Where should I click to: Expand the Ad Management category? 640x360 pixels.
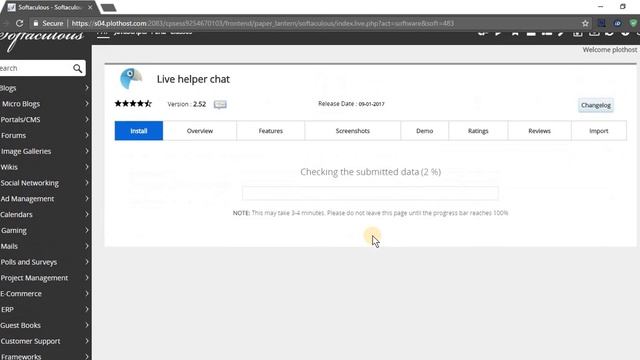(x=87, y=199)
